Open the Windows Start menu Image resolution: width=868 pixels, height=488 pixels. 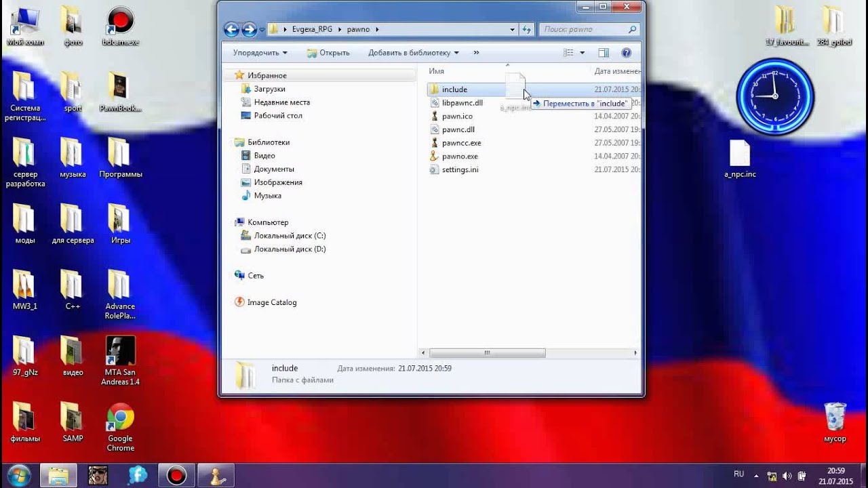(18, 475)
